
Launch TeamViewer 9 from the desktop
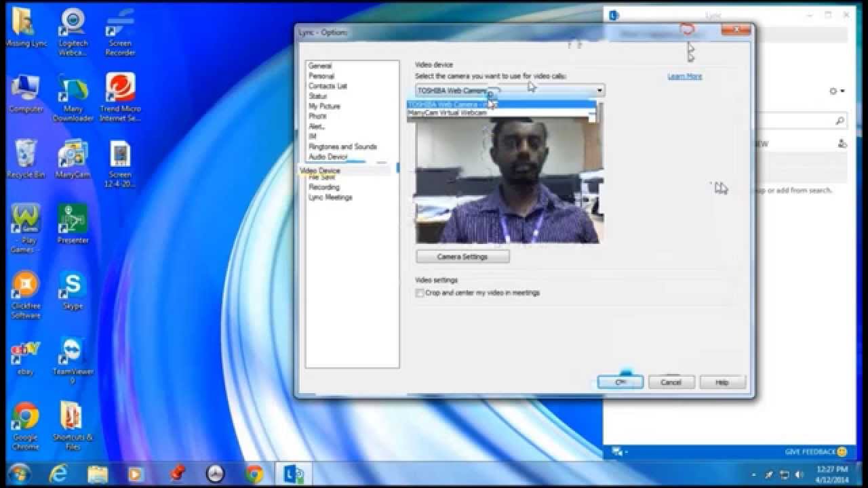click(x=73, y=361)
